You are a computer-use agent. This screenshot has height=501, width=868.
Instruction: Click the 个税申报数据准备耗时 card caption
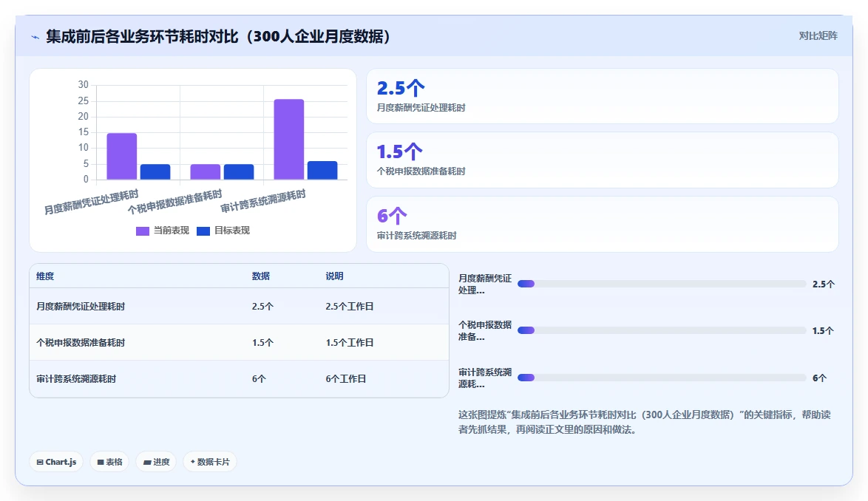pyautogui.click(x=421, y=171)
